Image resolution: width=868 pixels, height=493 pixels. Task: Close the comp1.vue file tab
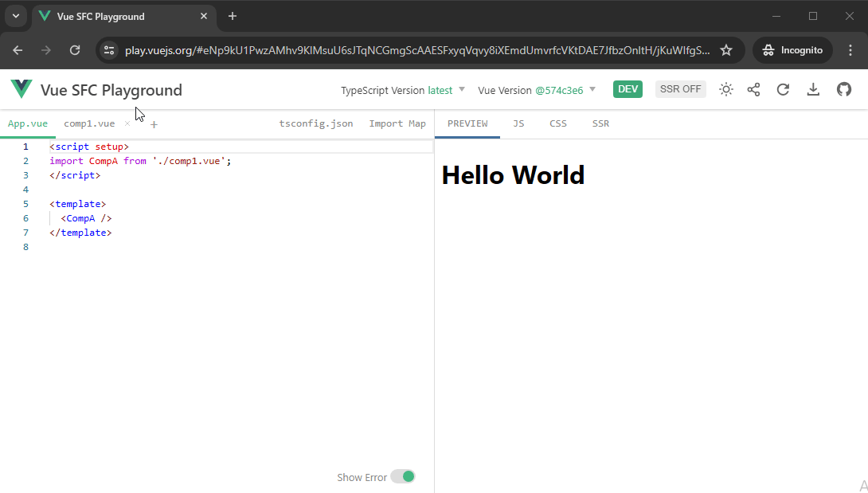click(127, 123)
